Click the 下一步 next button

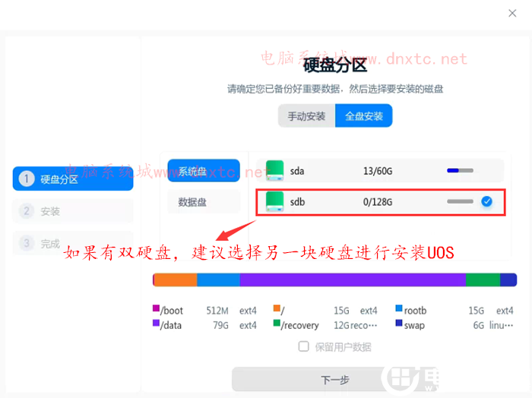coord(335,379)
